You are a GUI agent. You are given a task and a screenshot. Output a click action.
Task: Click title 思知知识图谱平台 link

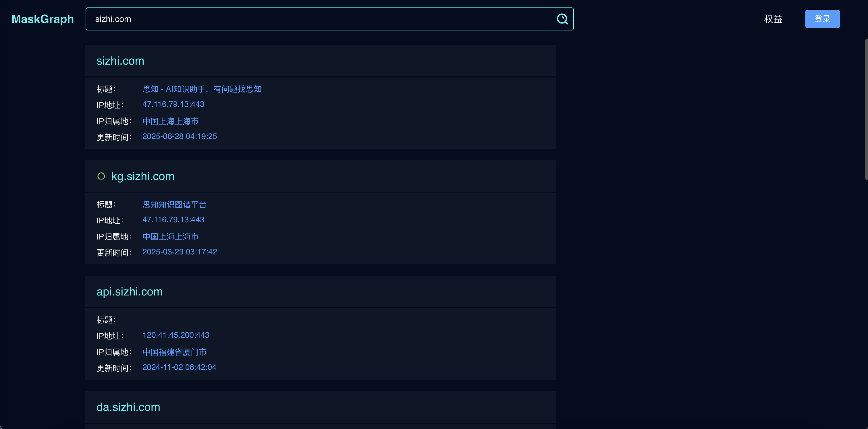click(x=175, y=204)
